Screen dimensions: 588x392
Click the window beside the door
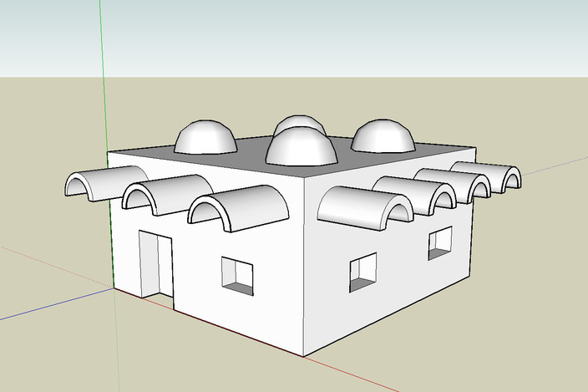[x=237, y=276]
